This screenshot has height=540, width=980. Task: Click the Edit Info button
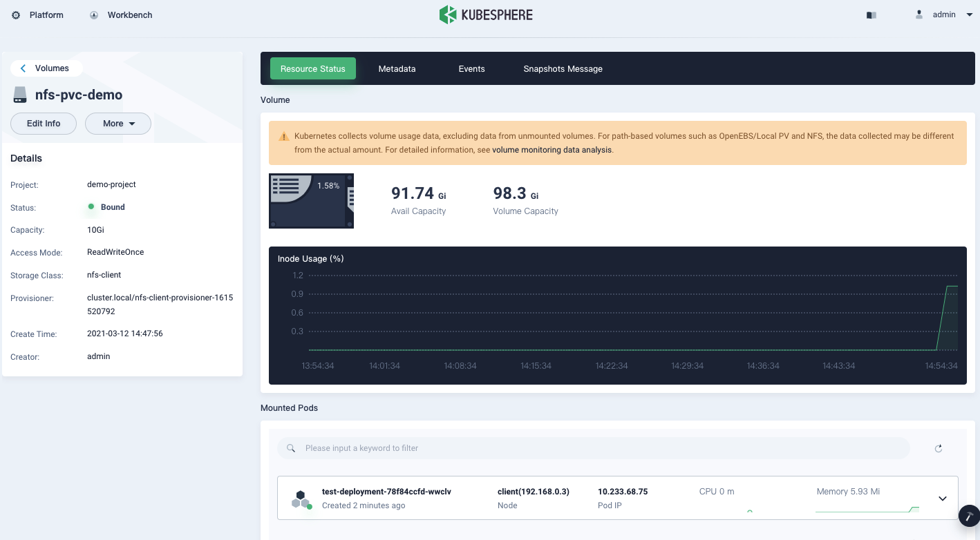click(43, 123)
